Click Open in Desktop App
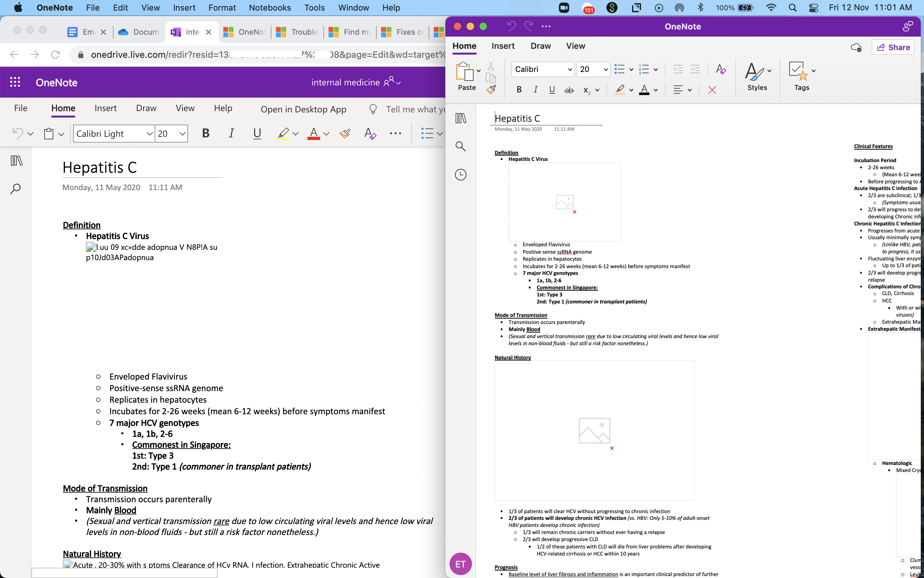Screen dimensions: 924x578 (x=303, y=109)
